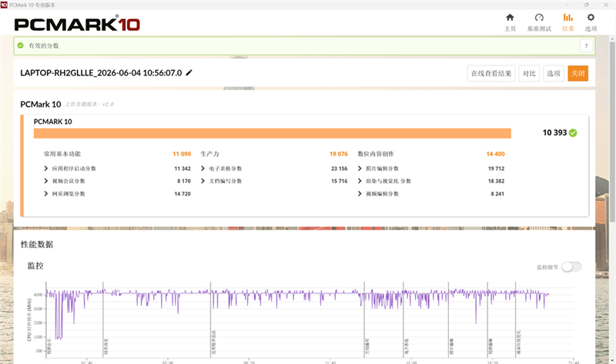The height and width of the screenshot is (364, 616).
Task: Expand 应用程序启动分数 row
Action: click(x=46, y=169)
